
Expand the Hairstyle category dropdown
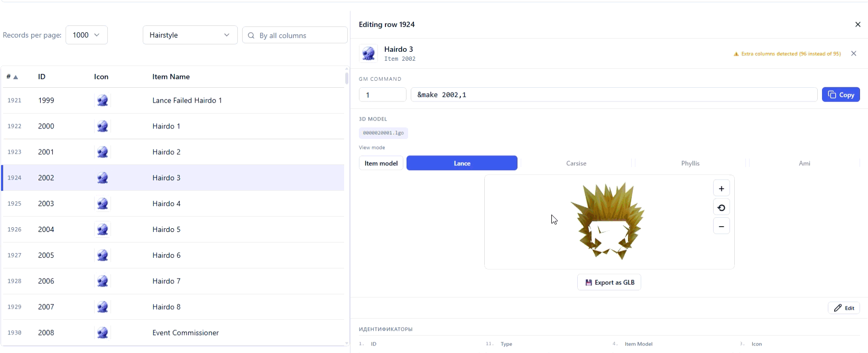pos(190,35)
